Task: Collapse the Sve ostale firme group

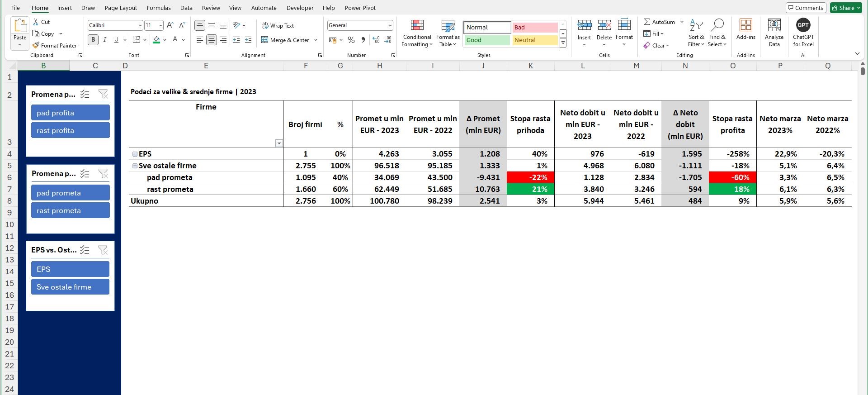Action: click(x=135, y=166)
